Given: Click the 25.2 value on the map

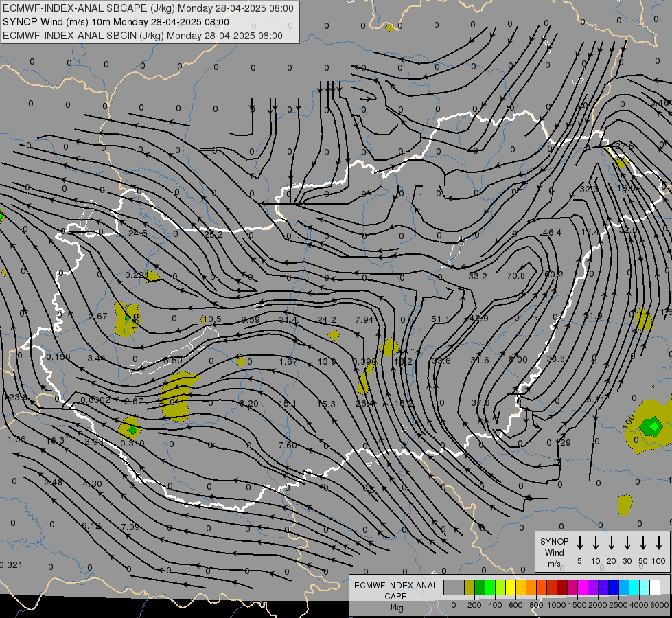Looking at the screenshot, I should 213,235.
